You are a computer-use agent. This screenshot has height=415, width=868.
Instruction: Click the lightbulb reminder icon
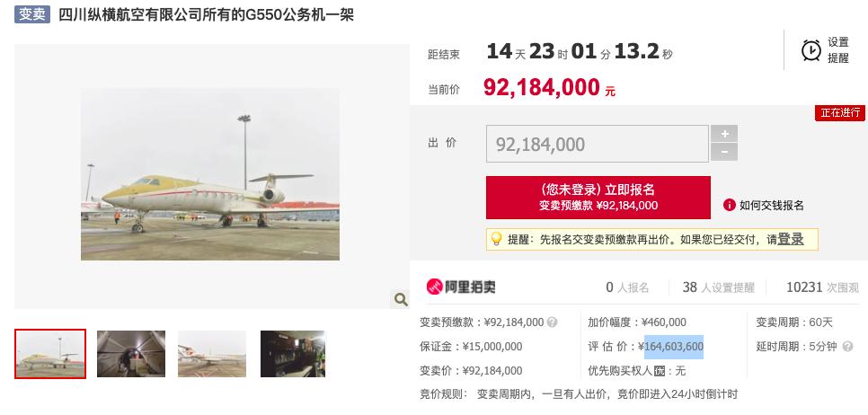click(x=497, y=239)
